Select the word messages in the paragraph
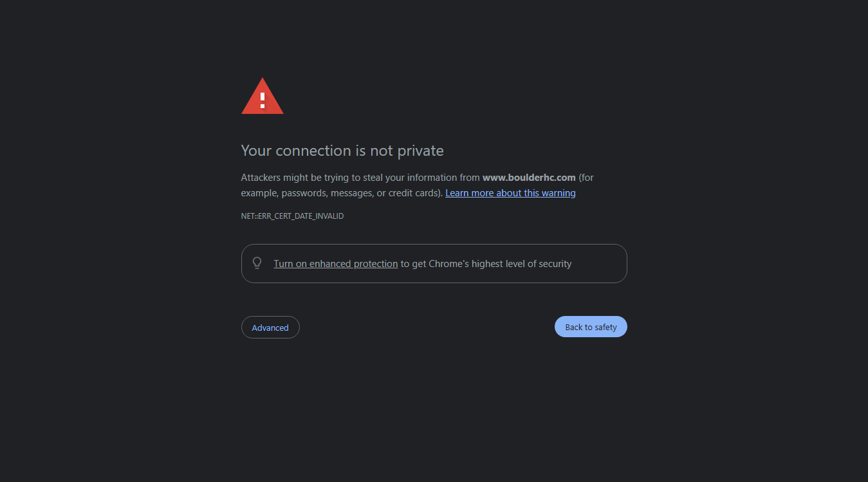Image resolution: width=868 pixels, height=482 pixels. coord(351,193)
